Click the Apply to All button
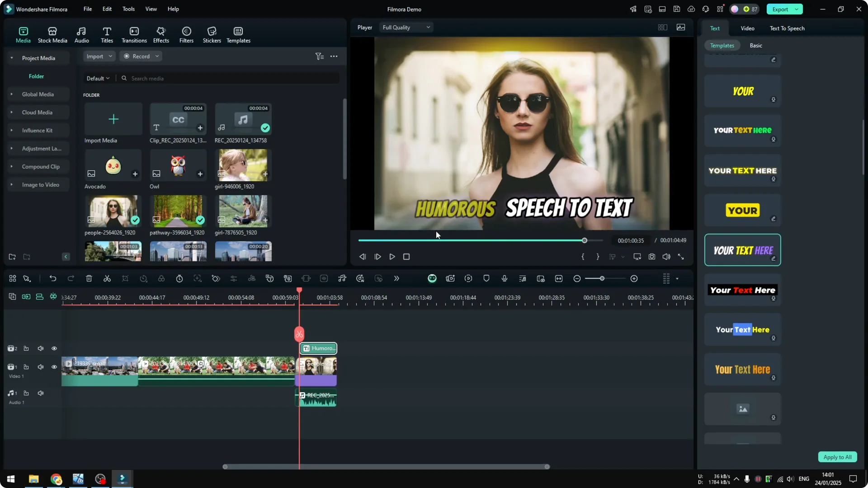The height and width of the screenshot is (488, 868). coord(837,457)
